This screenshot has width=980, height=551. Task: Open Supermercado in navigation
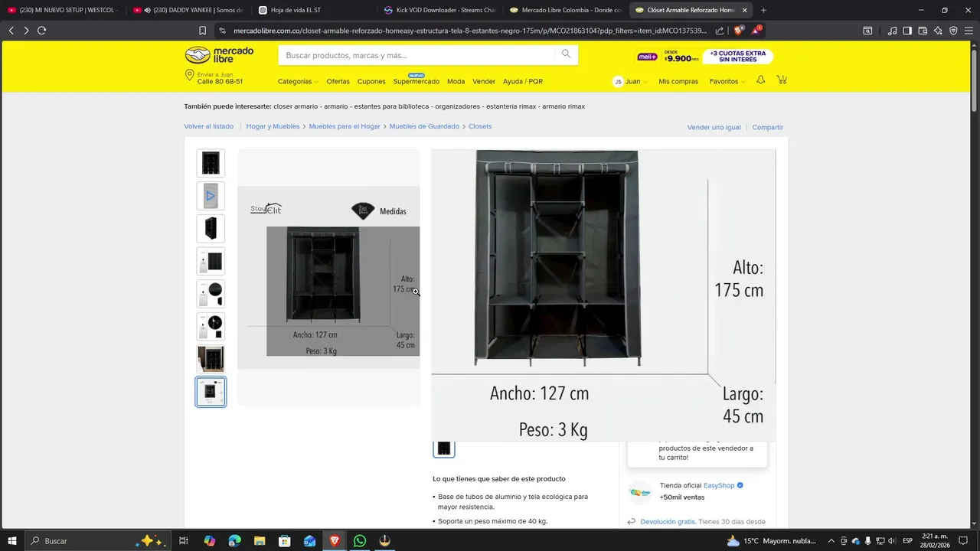pos(416,81)
